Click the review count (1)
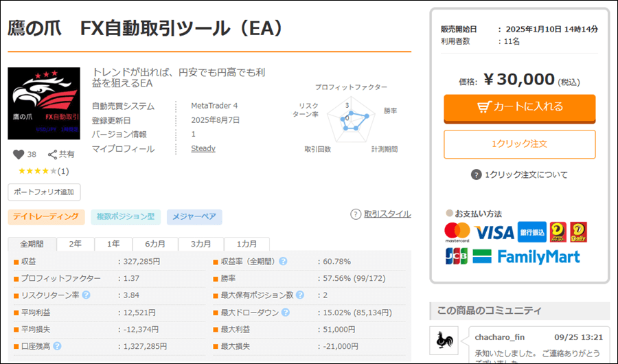The width and height of the screenshot is (618, 364). 63,171
